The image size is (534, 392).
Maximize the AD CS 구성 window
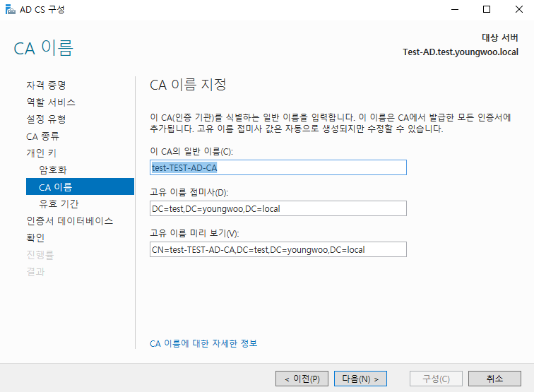point(487,10)
